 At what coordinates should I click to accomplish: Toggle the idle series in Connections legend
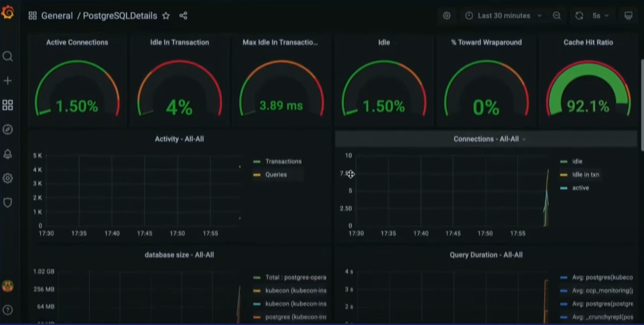coord(577,161)
